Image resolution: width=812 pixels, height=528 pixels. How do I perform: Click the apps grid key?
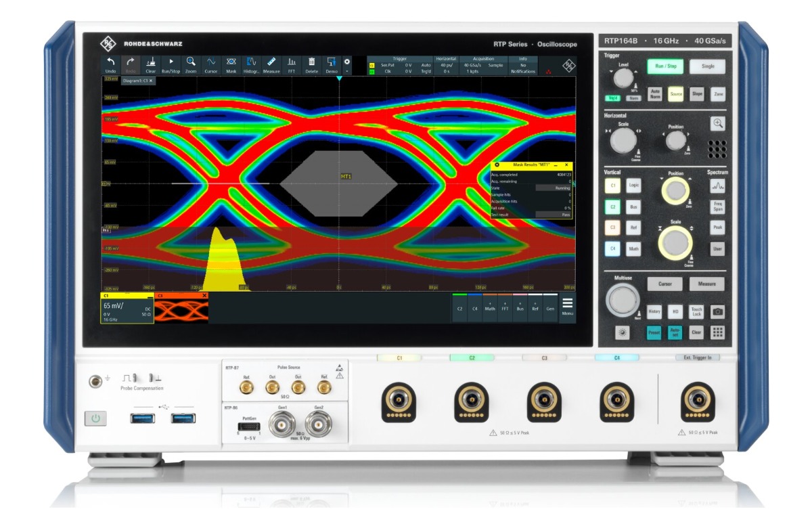coord(717,333)
